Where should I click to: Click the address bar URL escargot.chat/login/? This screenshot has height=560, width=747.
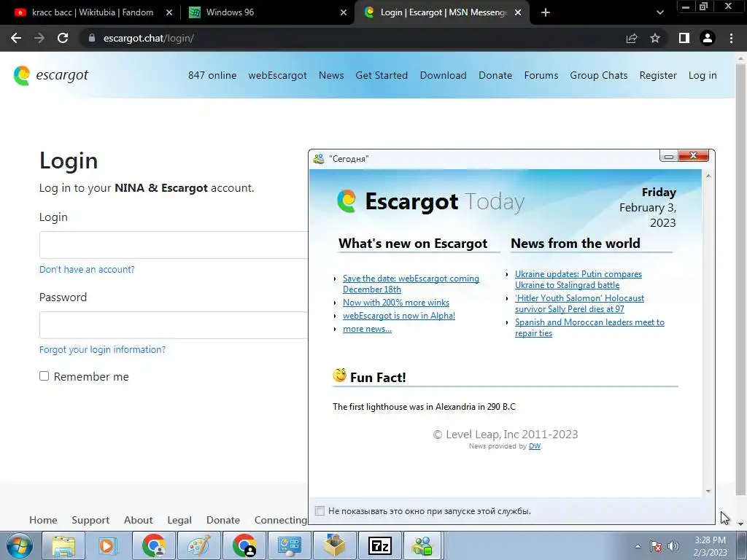tap(149, 38)
